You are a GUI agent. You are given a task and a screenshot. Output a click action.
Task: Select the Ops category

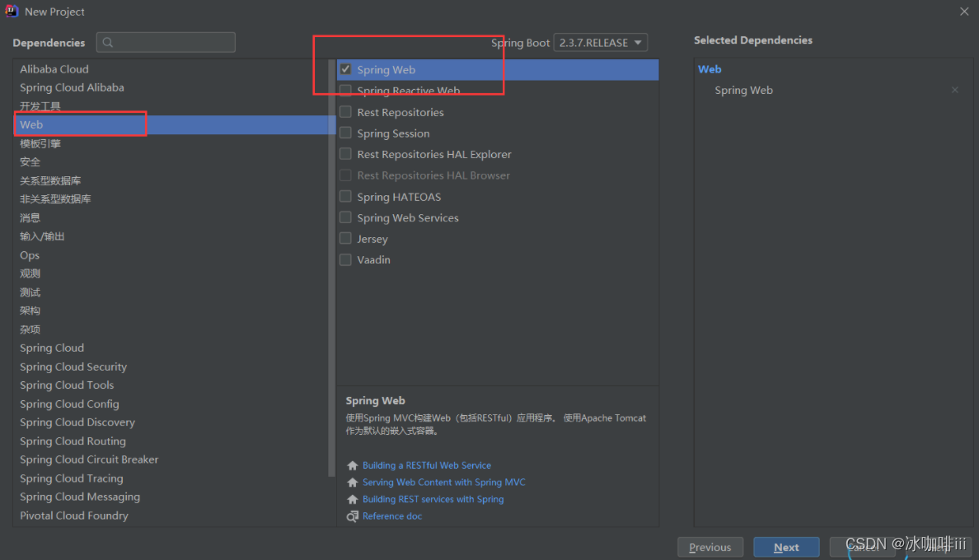(x=171, y=255)
